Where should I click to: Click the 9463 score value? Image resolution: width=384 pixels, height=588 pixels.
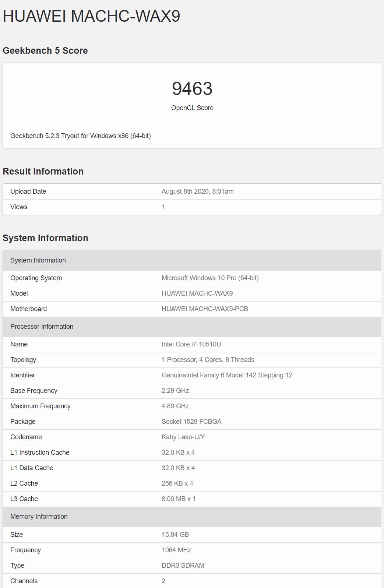(x=192, y=88)
